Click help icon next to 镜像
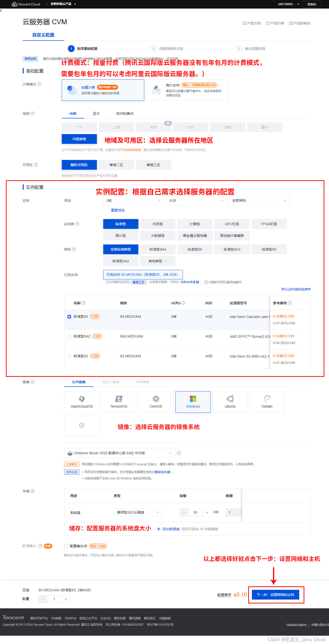Image resolution: width=329 pixels, height=644 pixels. click(32, 382)
